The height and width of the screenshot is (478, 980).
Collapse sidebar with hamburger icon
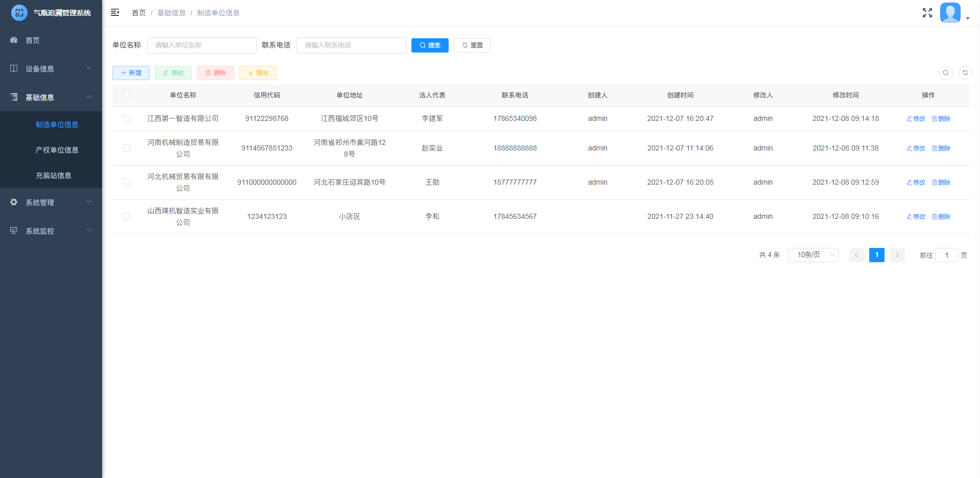115,12
